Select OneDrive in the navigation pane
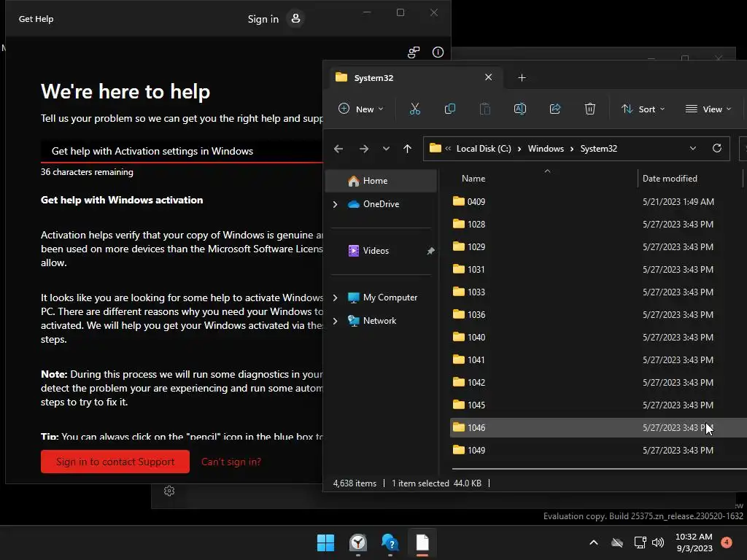Screen dimensions: 747x560 (381, 204)
